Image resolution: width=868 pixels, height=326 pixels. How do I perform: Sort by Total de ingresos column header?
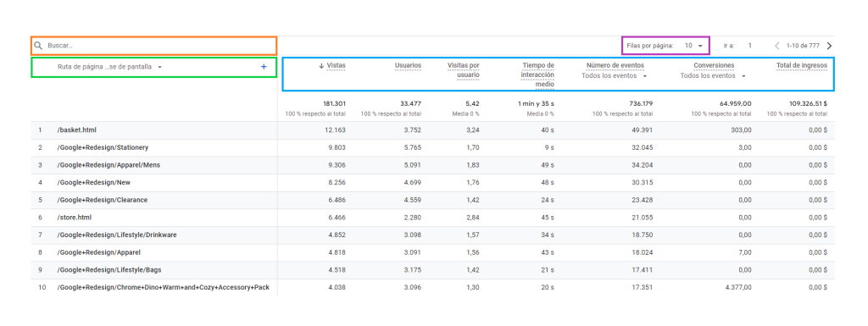802,66
